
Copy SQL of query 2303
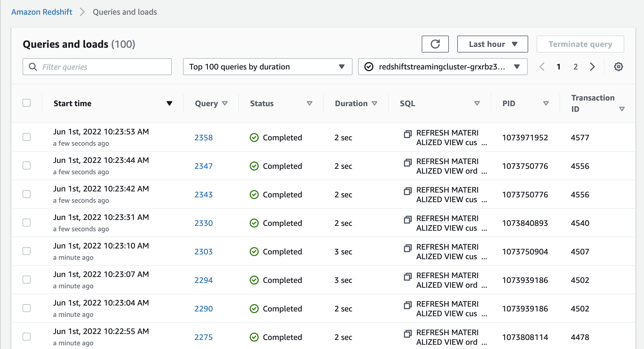[x=407, y=248]
